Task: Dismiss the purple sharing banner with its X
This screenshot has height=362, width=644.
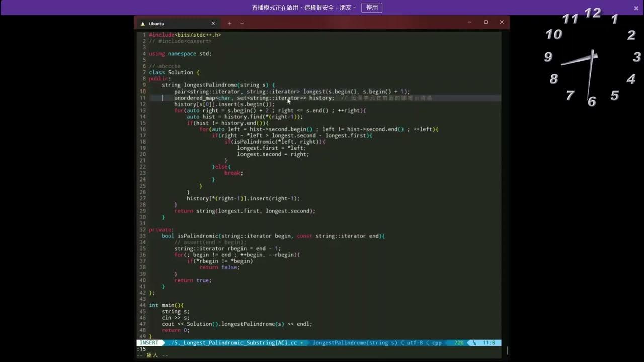Action: coord(636,8)
